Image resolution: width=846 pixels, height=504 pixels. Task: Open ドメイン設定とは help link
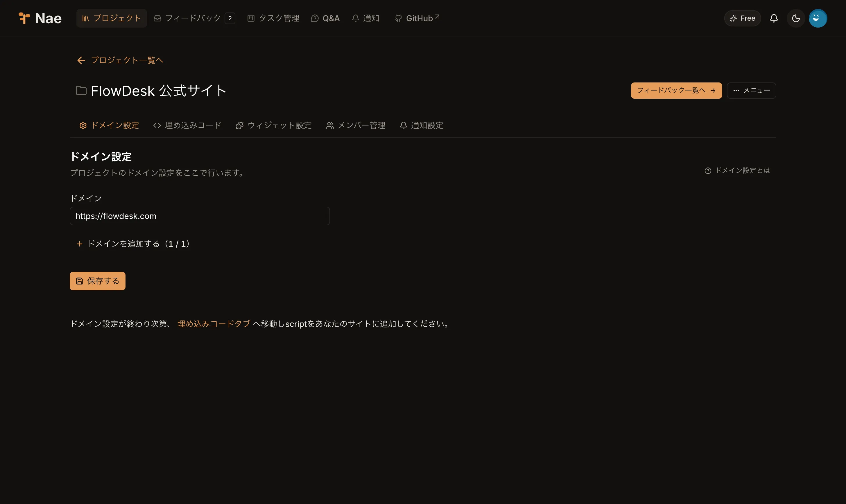[737, 170]
